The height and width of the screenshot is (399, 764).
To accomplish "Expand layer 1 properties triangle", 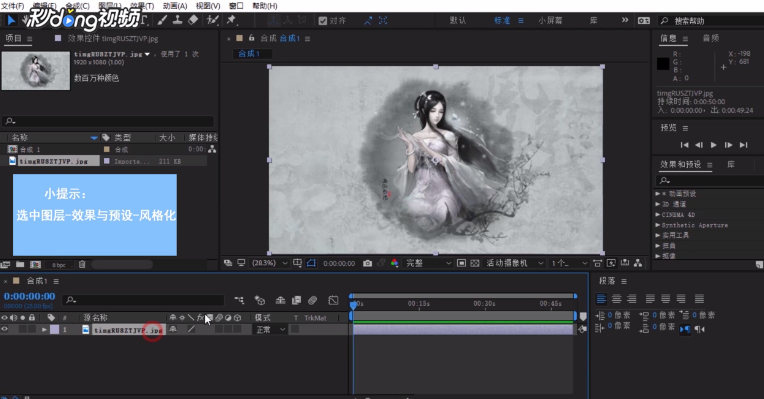I will (44, 330).
